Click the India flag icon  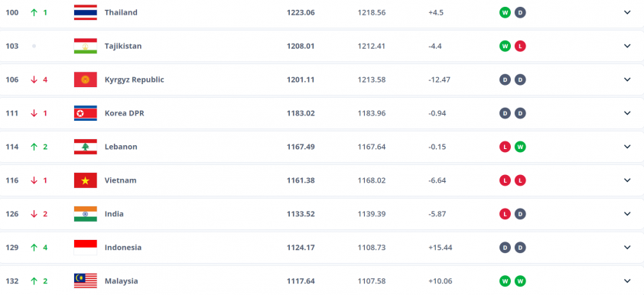[86, 214]
